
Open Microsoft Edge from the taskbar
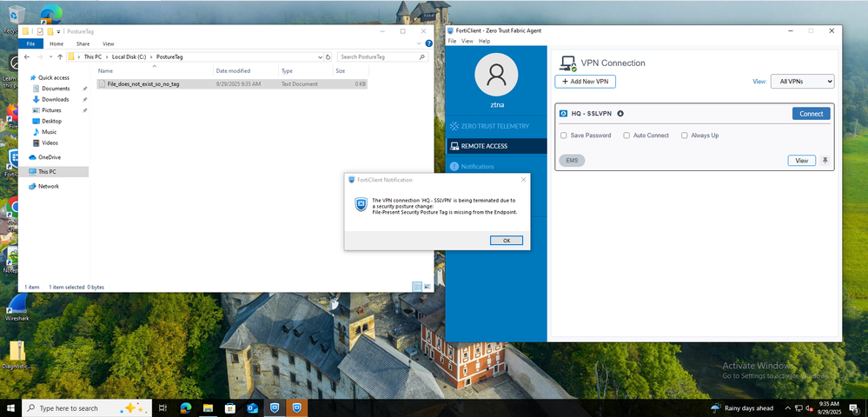[186, 407]
